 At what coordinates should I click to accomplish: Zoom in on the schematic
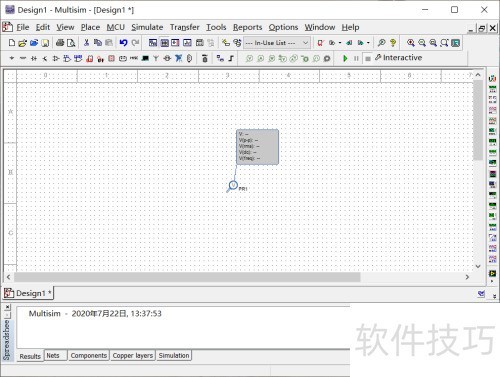point(411,43)
